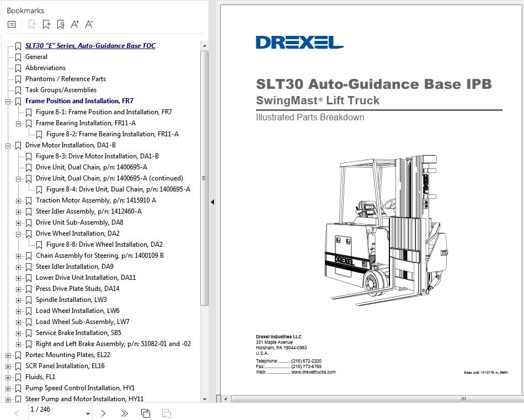Open Load Wheel Sub-Assembly, LW7 bookmark
The width and height of the screenshot is (524, 420).
(x=83, y=322)
